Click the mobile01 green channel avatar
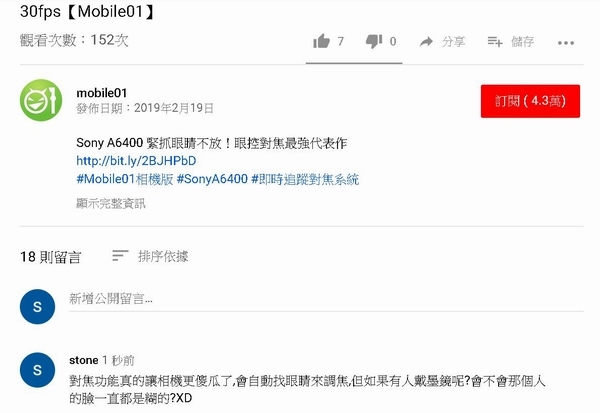The width and height of the screenshot is (600, 413). [41, 100]
